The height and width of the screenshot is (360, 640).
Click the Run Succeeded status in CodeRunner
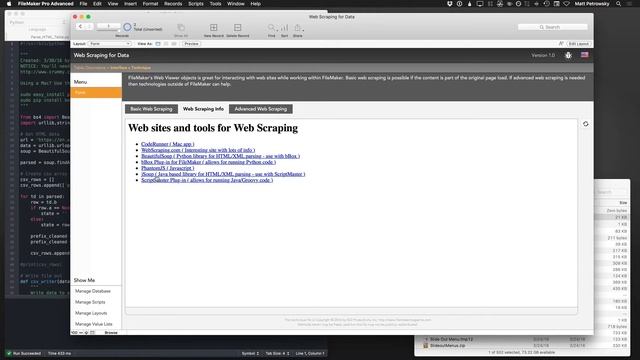[24, 353]
